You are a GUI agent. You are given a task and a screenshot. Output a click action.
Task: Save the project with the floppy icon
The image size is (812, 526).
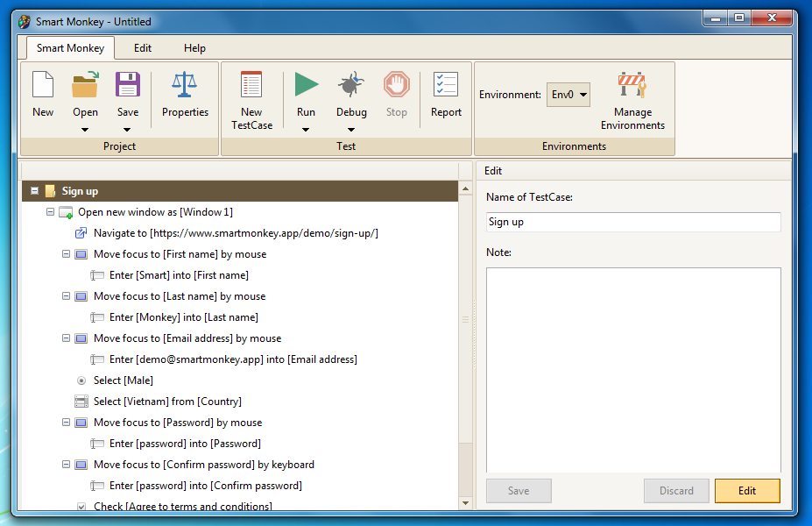[127, 84]
